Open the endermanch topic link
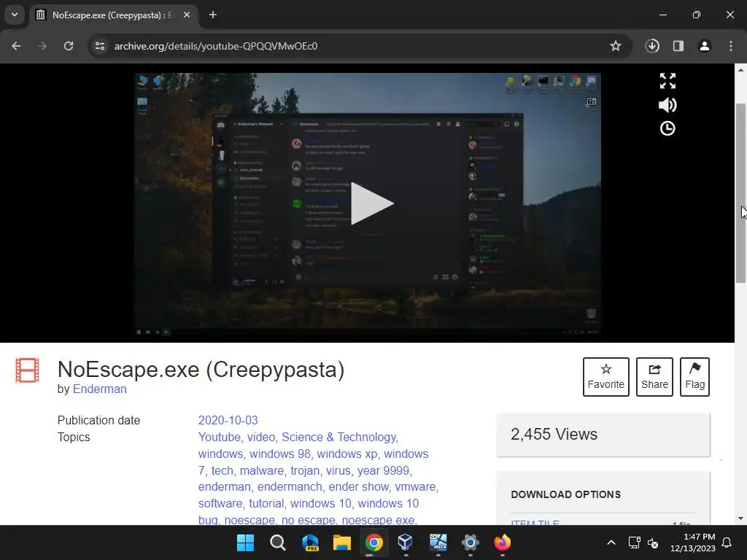This screenshot has height=560, width=747. pyautogui.click(x=290, y=486)
